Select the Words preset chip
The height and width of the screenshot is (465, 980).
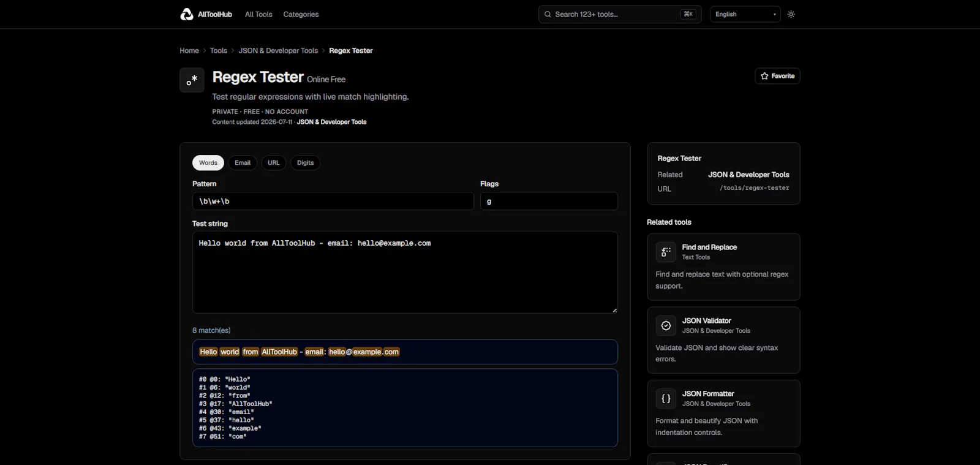[x=208, y=162]
